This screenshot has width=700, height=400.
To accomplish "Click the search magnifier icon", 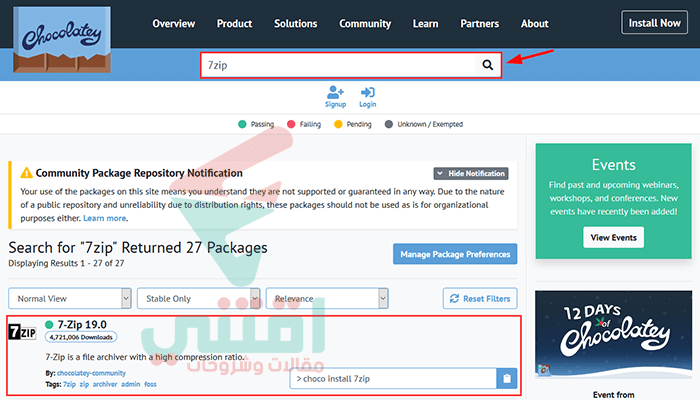I will pos(488,65).
